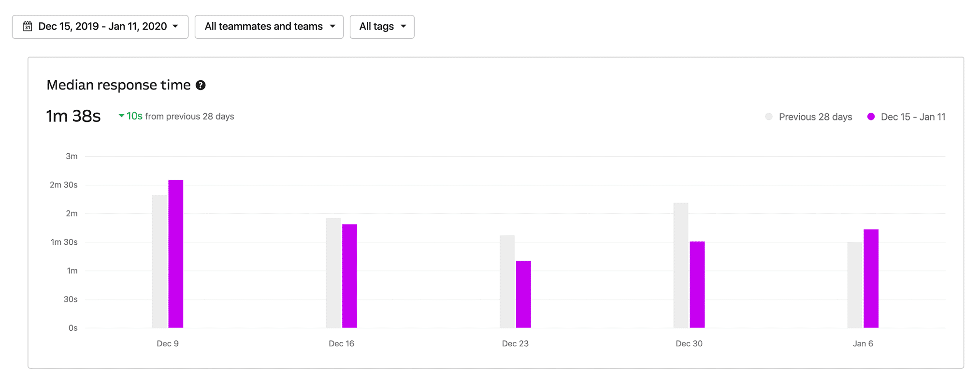
Task: Click the purple bar for Dec 16
Action: (349, 276)
